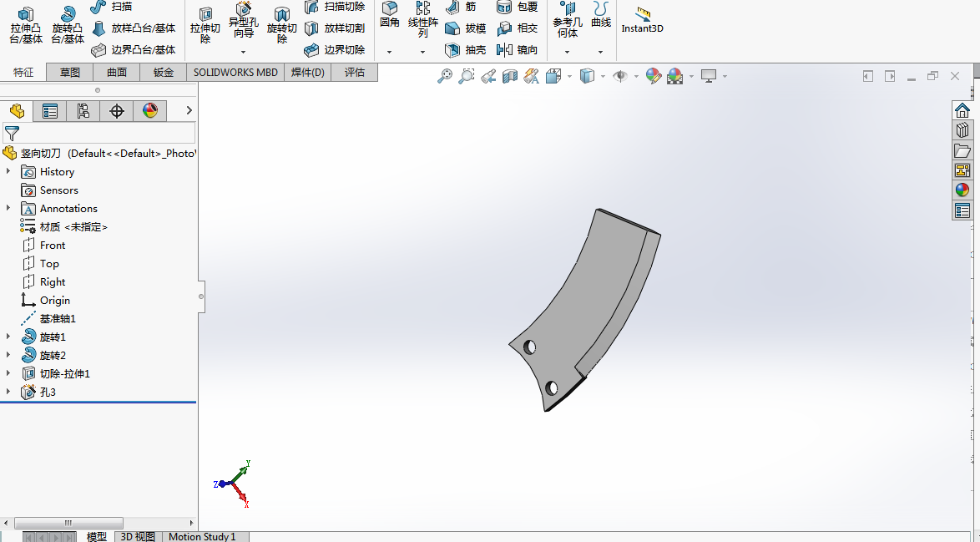Viewport: 980px width, 542px height.
Task: Select the Revolved Cut (旋转切除) tool
Action: pos(282,25)
